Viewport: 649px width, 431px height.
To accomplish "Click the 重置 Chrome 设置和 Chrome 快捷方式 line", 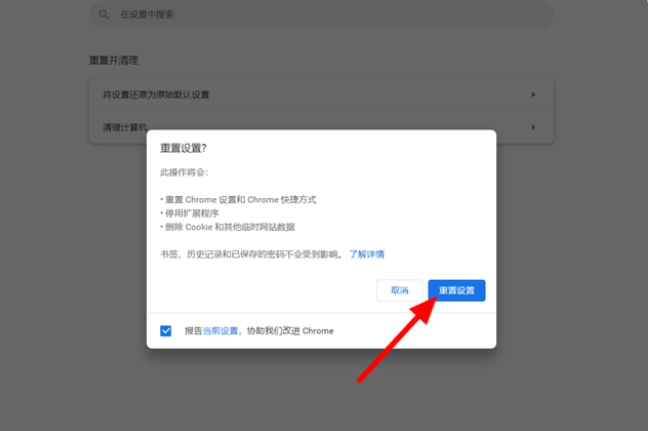I will click(x=238, y=200).
